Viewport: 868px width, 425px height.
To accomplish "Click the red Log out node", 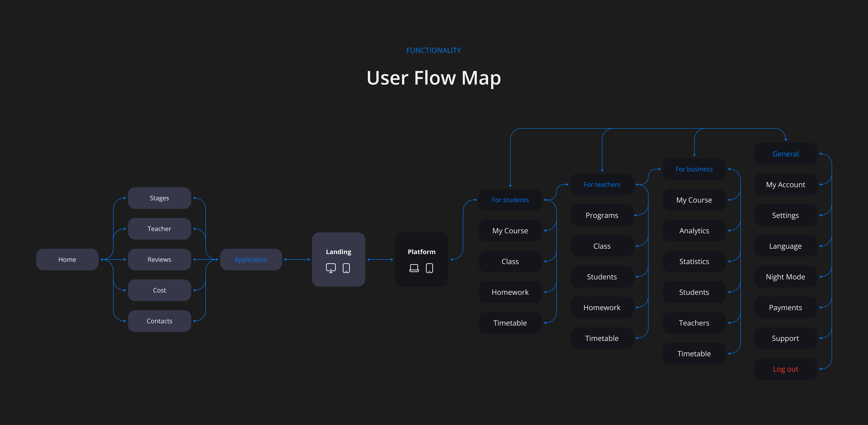I will (x=786, y=369).
